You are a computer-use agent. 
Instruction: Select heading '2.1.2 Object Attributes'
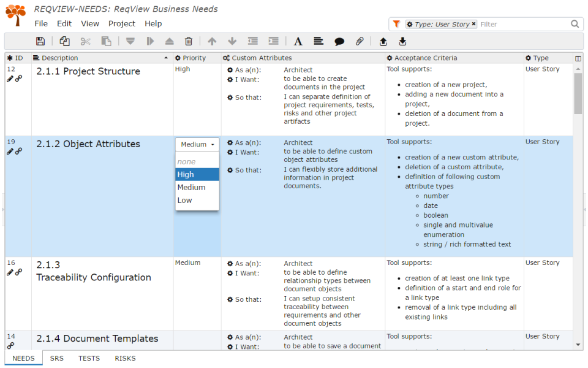(88, 144)
